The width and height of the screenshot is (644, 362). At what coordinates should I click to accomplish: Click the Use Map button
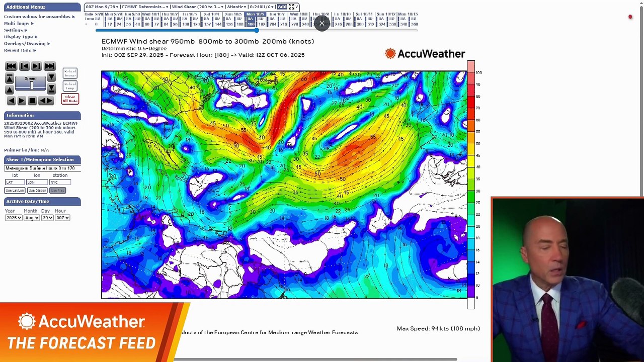click(x=57, y=191)
